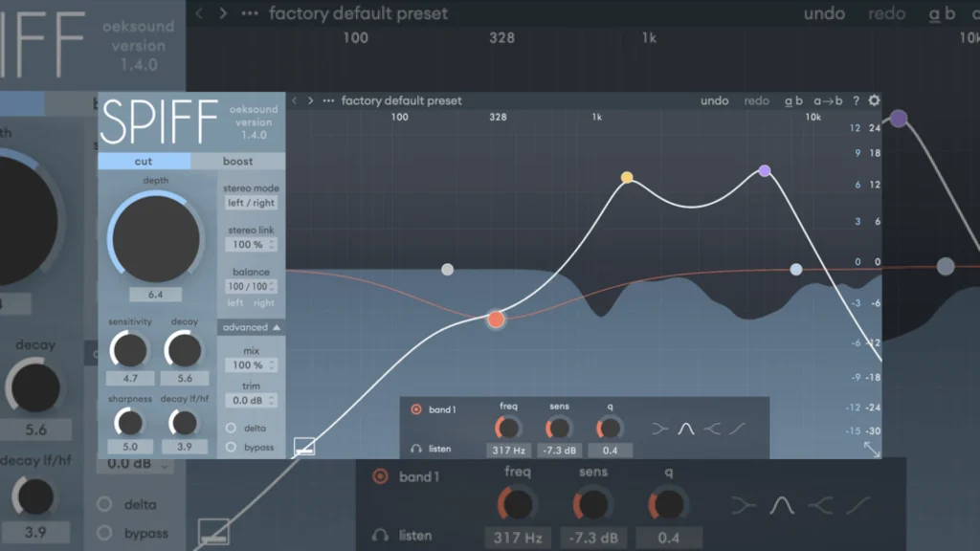Image resolution: width=980 pixels, height=551 pixels.
Task: Select the purple band node on the curve
Action: click(x=765, y=170)
